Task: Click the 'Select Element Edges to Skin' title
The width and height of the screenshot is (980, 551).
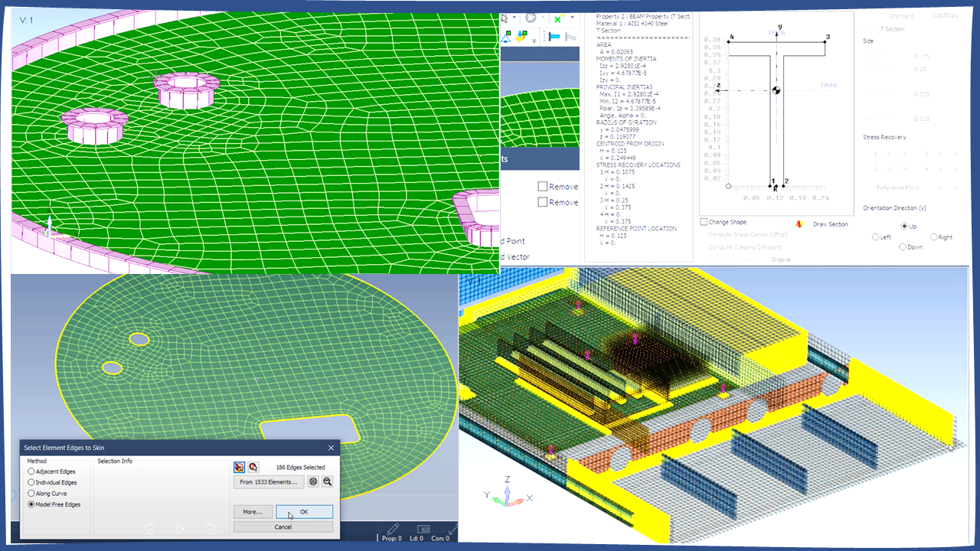Action: [x=64, y=448]
